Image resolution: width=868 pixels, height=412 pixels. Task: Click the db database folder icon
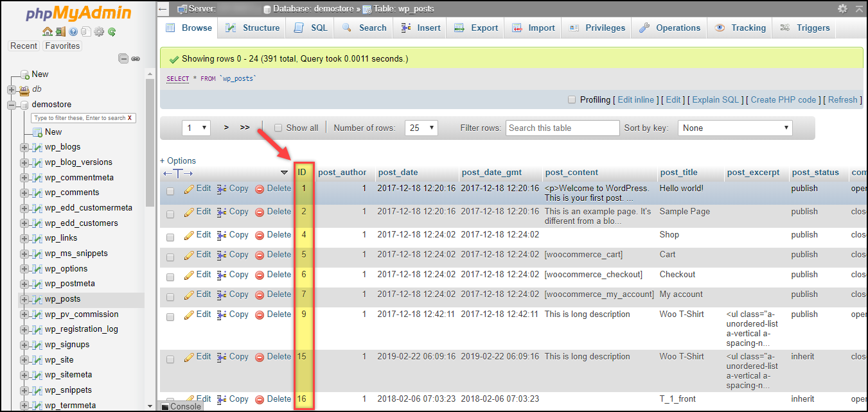(x=24, y=90)
